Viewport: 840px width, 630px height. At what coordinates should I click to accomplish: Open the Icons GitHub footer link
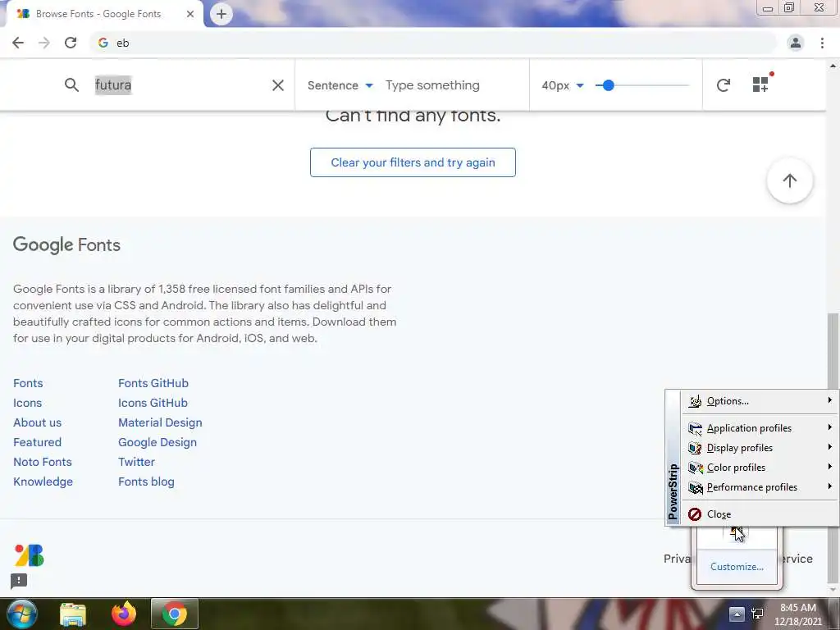pos(153,404)
